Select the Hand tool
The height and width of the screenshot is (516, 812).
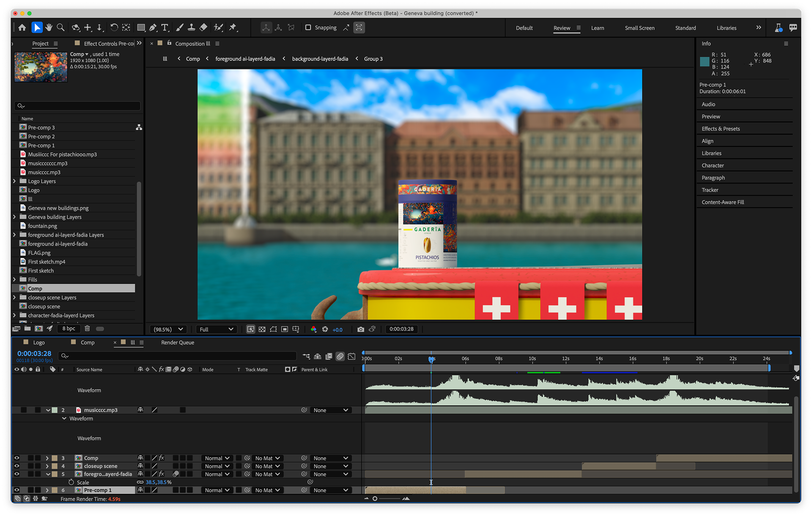pos(49,28)
